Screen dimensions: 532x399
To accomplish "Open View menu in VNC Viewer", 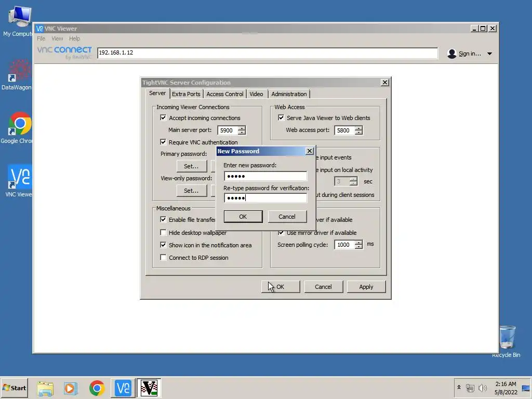I will pos(57,38).
